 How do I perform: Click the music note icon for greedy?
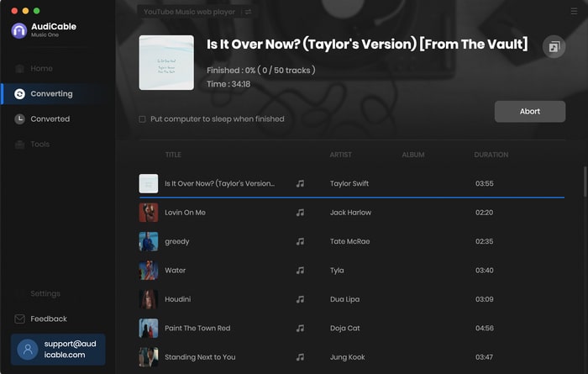(x=300, y=241)
